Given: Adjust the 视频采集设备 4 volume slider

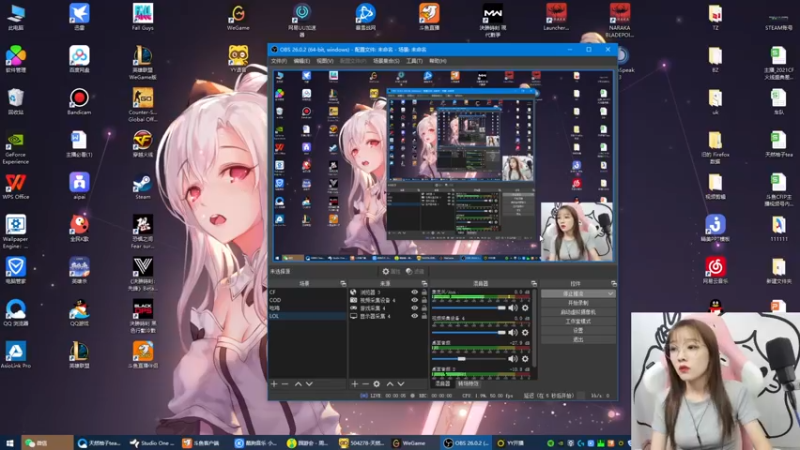Looking at the screenshot, I should (469, 333).
